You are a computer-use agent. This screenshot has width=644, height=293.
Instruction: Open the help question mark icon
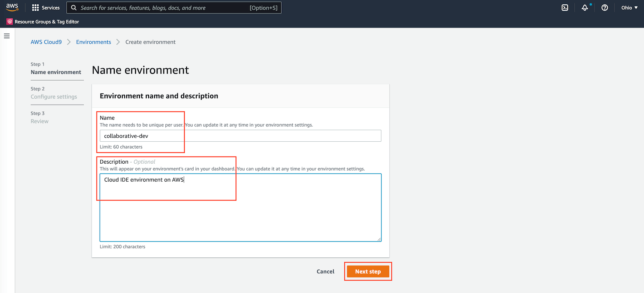tap(605, 8)
